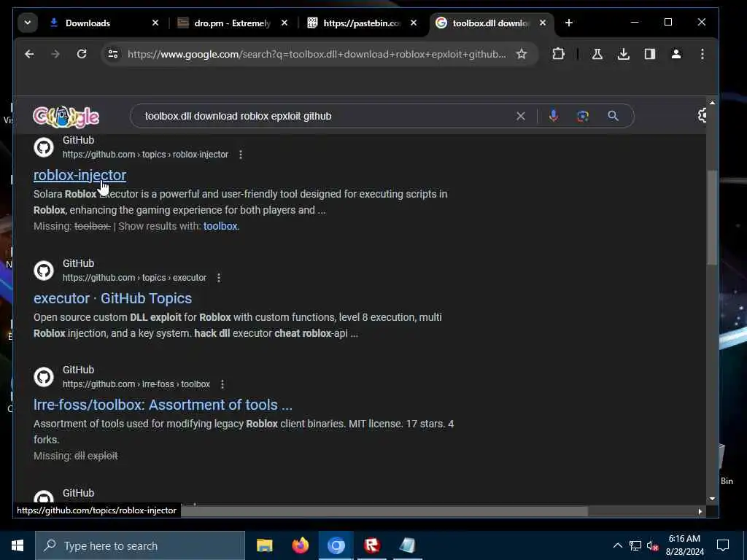Open the roblox-injector result link
This screenshot has width=747, height=560.
[x=80, y=175]
